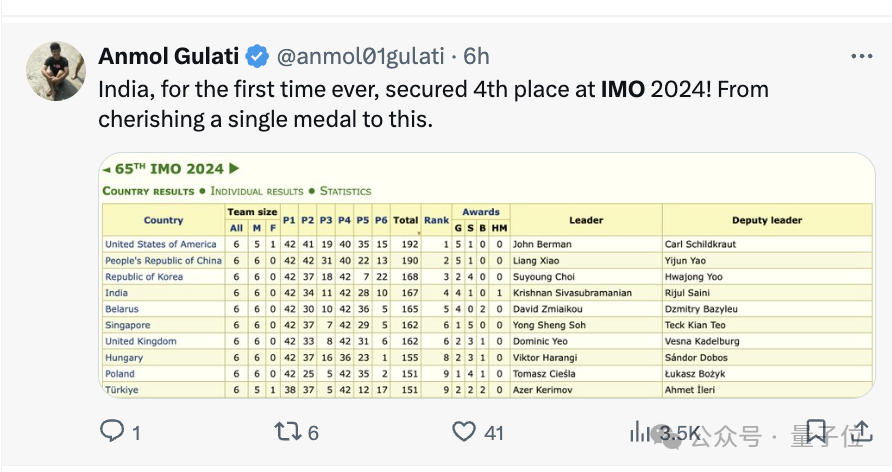The height and width of the screenshot is (472, 892).
Task: Open the three-dot more options menu
Action: click(x=860, y=56)
